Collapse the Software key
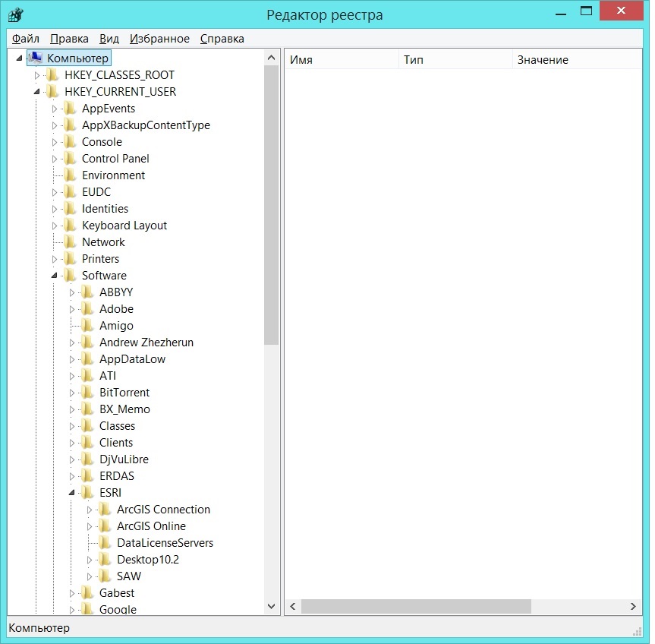Screen dimensions: 655x644 point(55,276)
